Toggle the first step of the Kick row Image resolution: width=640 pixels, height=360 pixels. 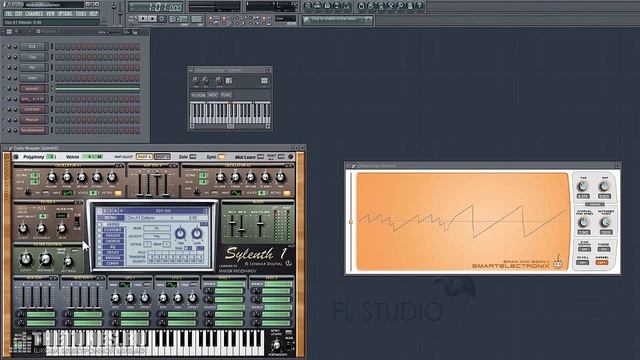click(58, 47)
